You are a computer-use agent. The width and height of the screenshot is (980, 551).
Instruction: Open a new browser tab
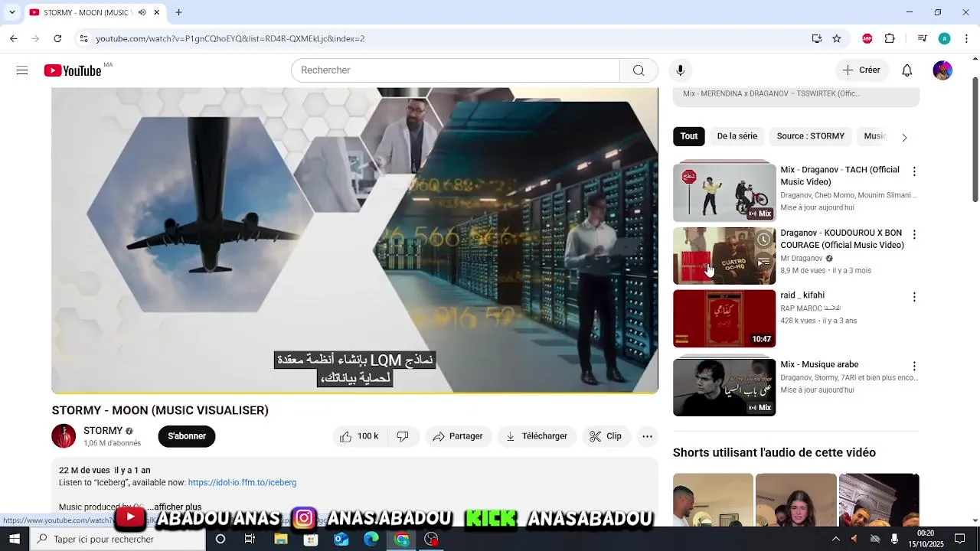click(x=178, y=12)
